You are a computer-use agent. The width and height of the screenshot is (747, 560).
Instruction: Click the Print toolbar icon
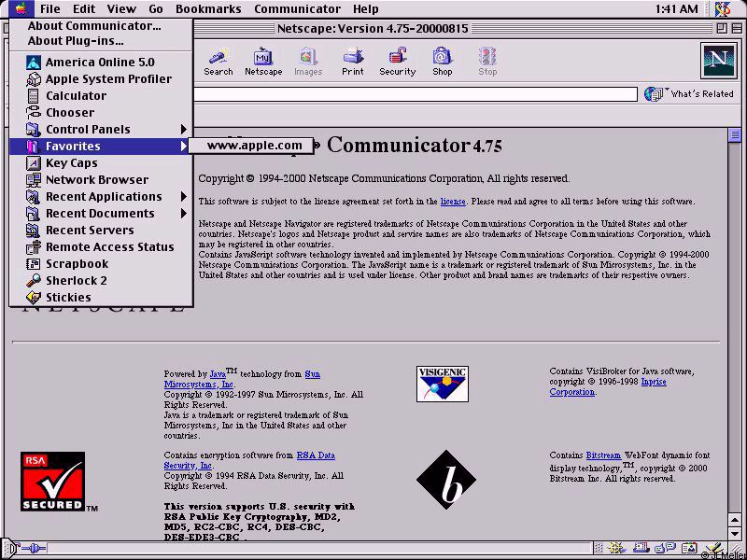353,62
